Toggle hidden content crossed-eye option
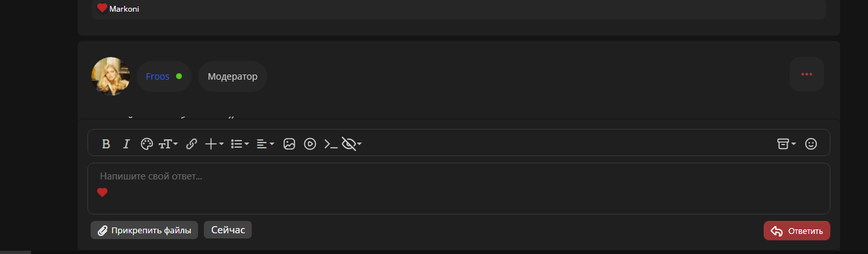Image resolution: width=868 pixels, height=254 pixels. tap(351, 144)
